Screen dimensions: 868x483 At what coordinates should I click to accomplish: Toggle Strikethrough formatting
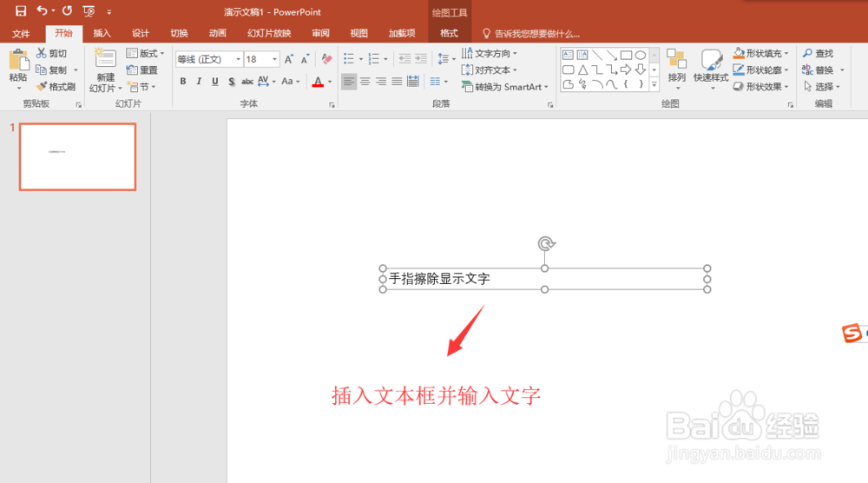(247, 82)
